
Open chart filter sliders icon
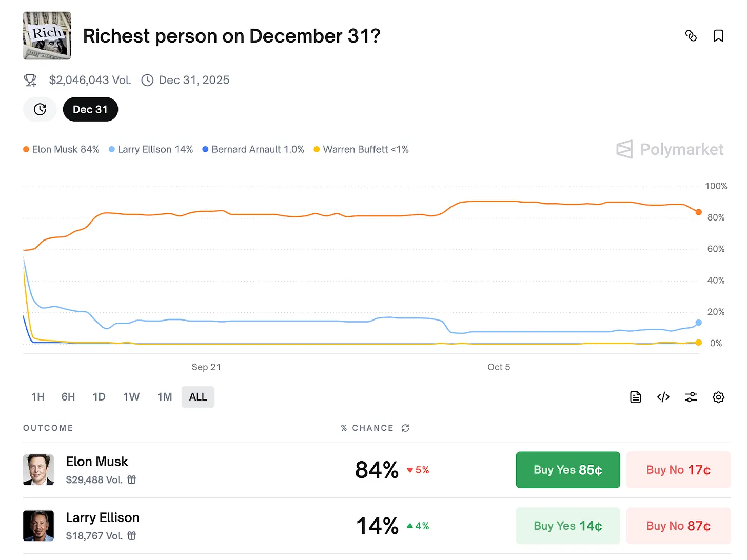click(x=691, y=397)
